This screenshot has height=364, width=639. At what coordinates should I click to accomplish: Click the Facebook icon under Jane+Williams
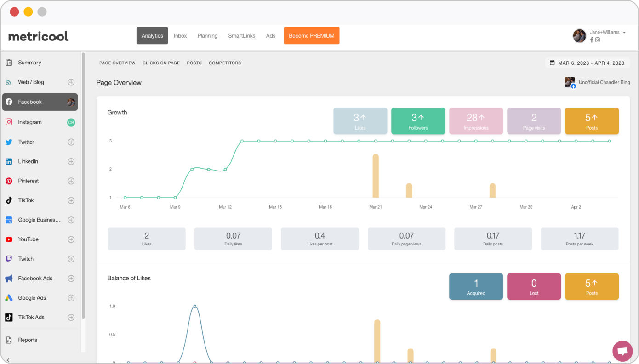click(x=592, y=40)
